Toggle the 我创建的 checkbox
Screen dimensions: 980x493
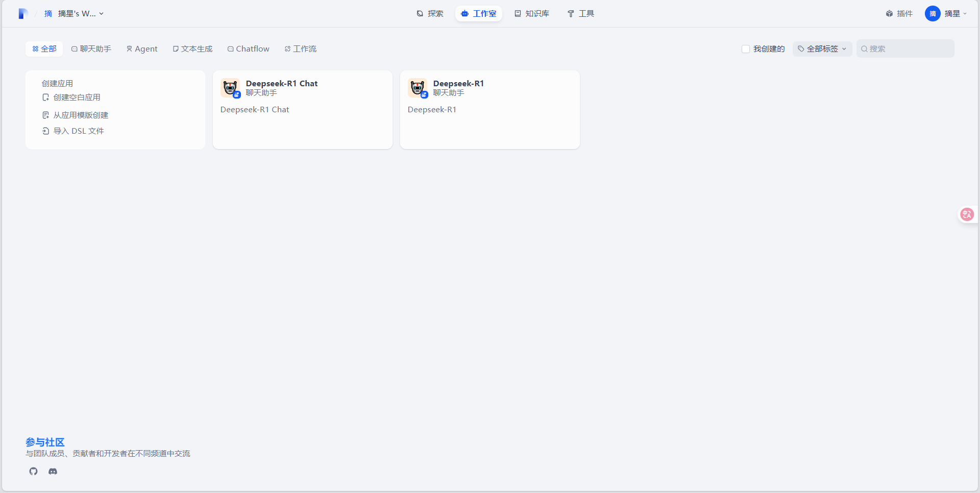pyautogui.click(x=746, y=49)
